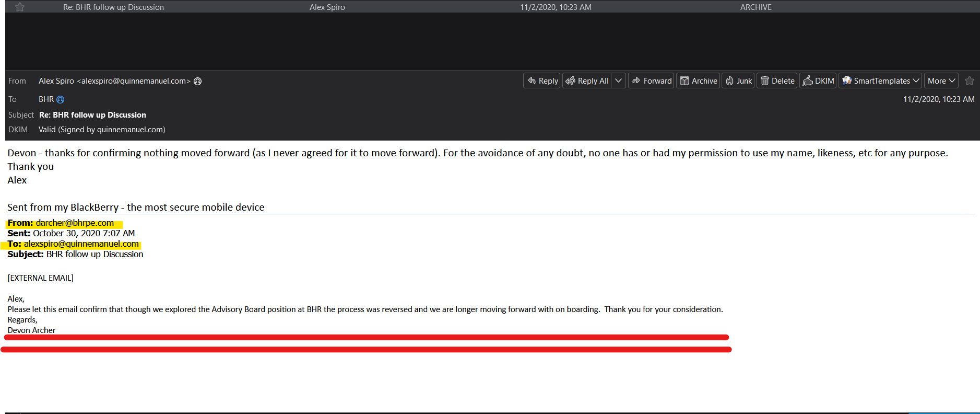Click the address book icon beside BHR
The image size is (980, 414).
pos(61,99)
